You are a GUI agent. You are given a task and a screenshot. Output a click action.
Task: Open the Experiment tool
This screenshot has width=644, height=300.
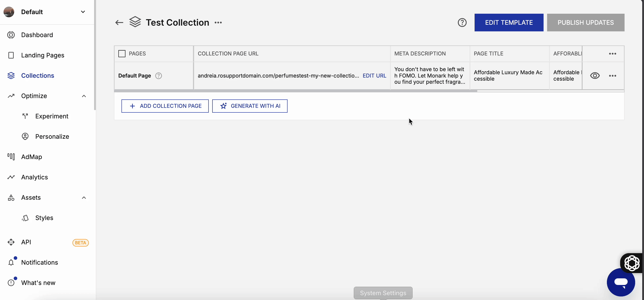pyautogui.click(x=51, y=116)
